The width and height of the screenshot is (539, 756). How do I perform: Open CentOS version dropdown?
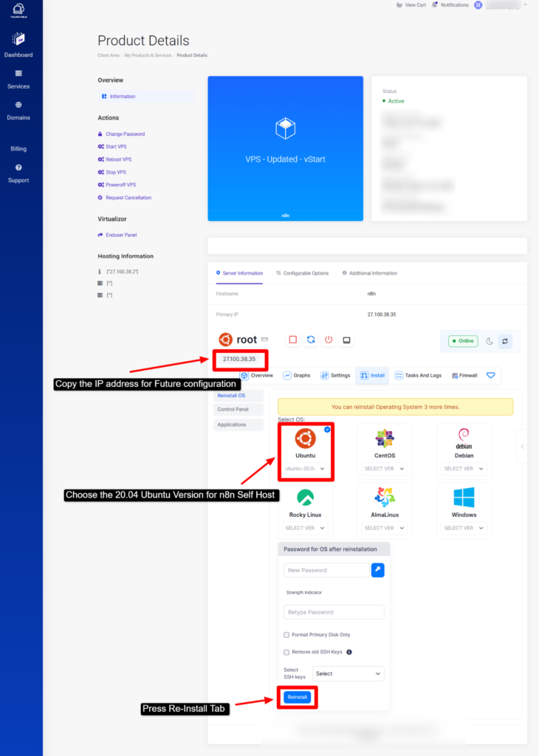pos(385,469)
